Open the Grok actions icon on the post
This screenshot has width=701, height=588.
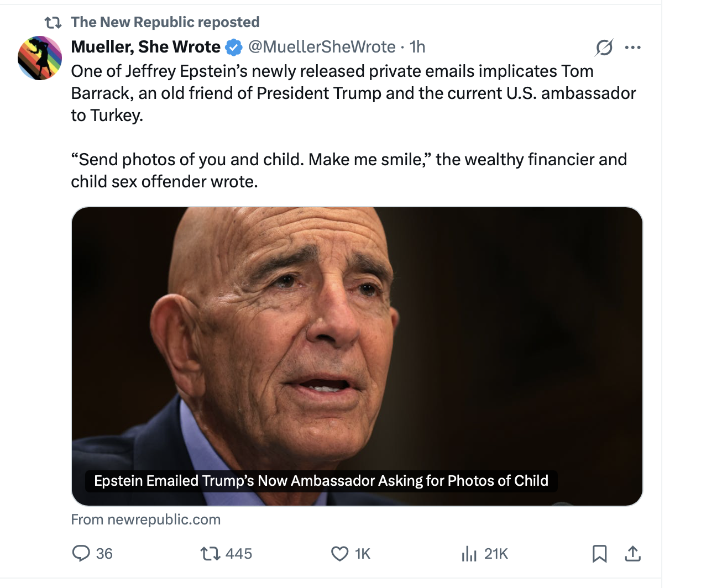[x=604, y=48]
